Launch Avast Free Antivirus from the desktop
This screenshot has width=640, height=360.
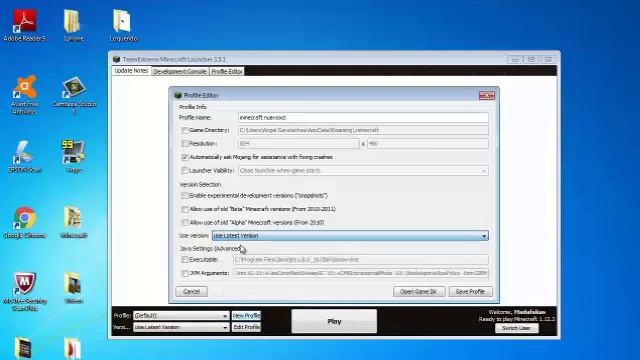[x=24, y=94]
